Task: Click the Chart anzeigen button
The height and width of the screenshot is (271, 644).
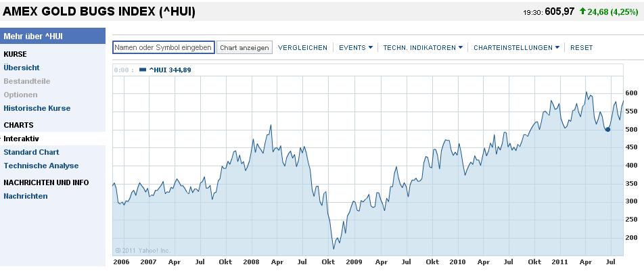Action: coord(244,47)
